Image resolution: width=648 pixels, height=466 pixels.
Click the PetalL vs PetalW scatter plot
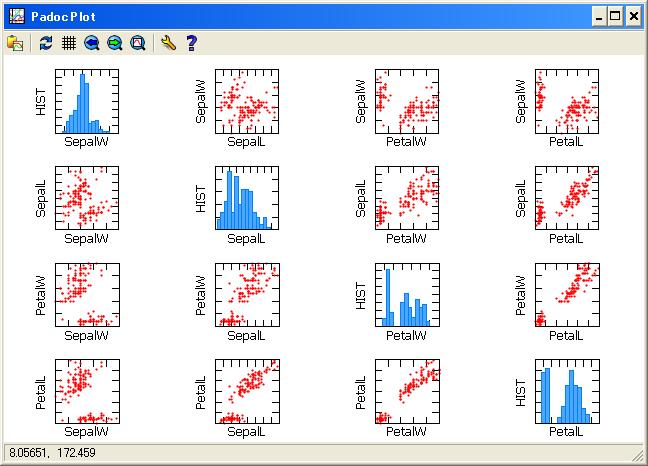pos(407,391)
